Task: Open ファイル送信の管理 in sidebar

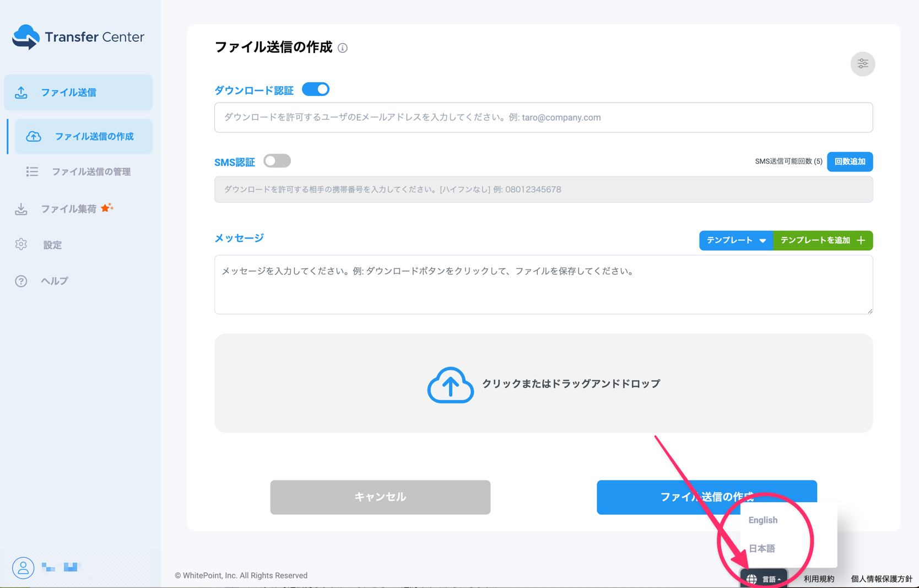Action: tap(91, 172)
